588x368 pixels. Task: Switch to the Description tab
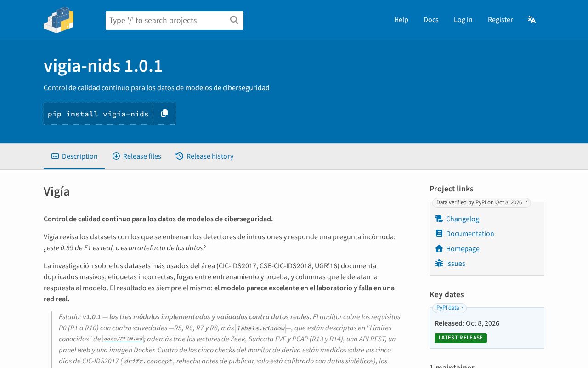[x=74, y=156]
